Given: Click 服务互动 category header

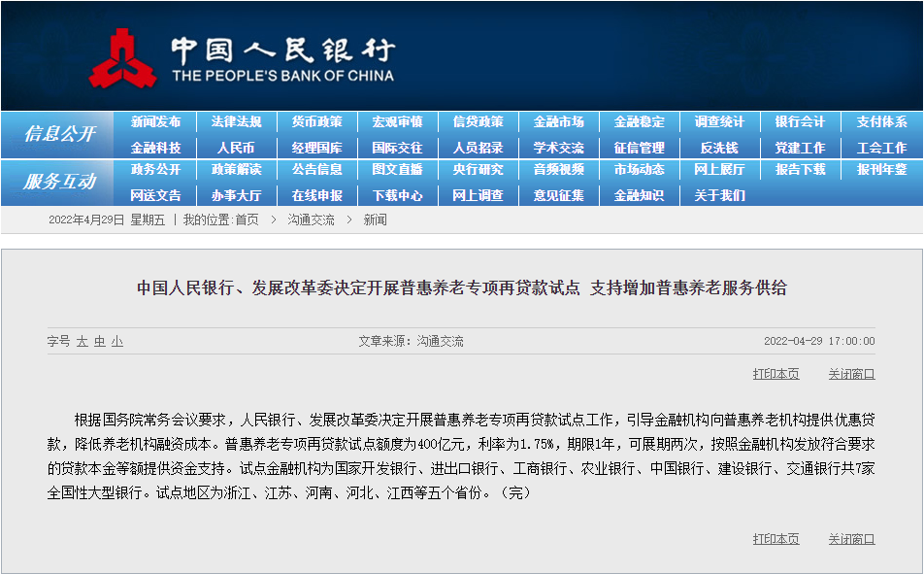Looking at the screenshot, I should tap(59, 182).
